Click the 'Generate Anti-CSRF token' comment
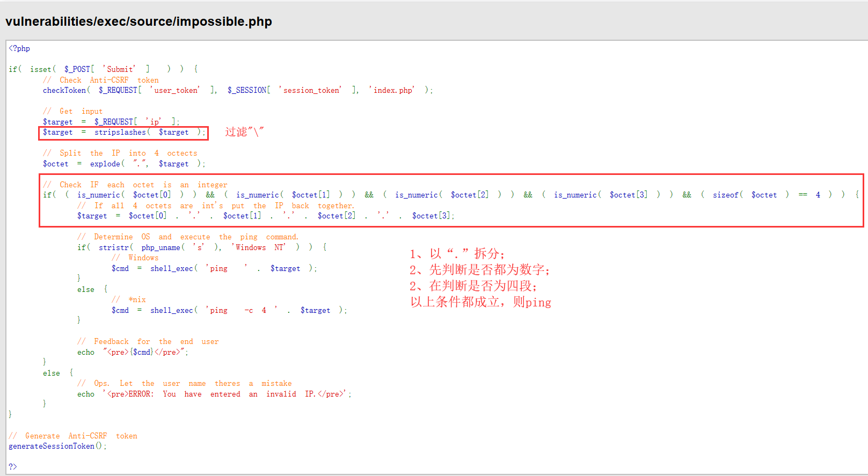Screen dimensions: 868x476 (x=73, y=436)
